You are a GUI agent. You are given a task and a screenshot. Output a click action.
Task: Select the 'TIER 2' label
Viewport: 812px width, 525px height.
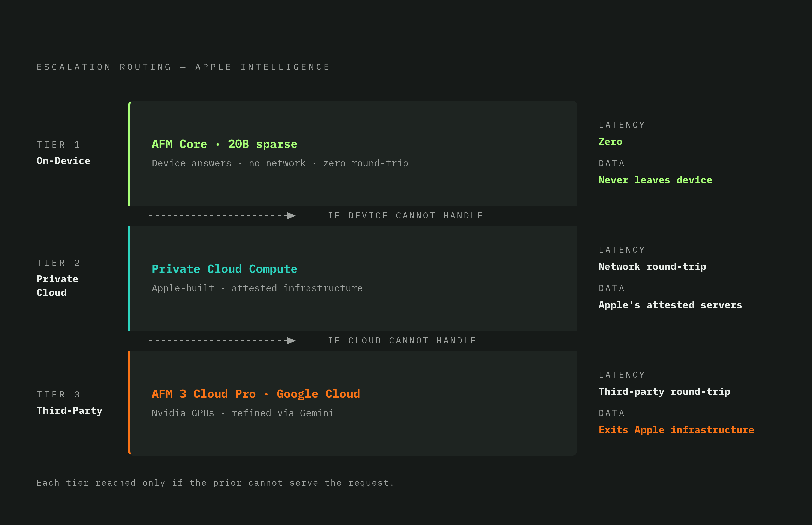click(x=58, y=263)
